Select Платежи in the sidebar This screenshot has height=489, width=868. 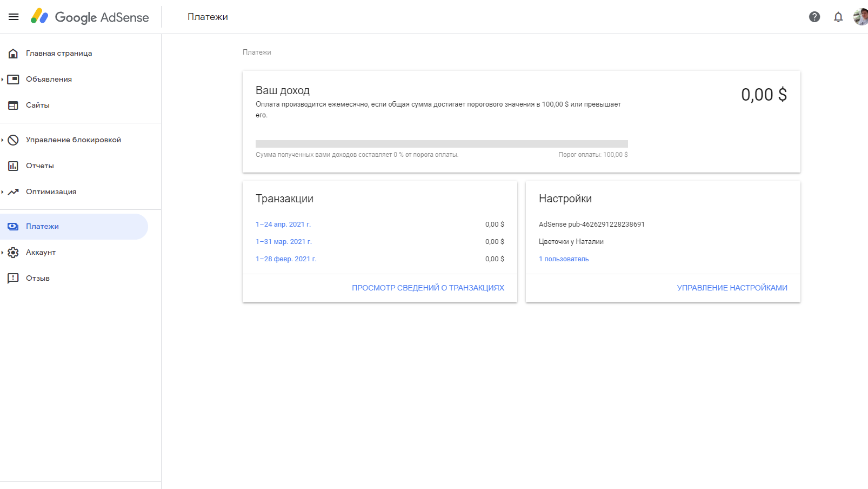pyautogui.click(x=74, y=227)
